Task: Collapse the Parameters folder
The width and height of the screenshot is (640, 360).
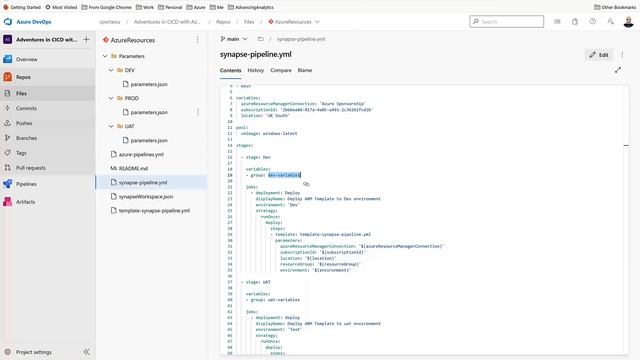Action: 105,56
